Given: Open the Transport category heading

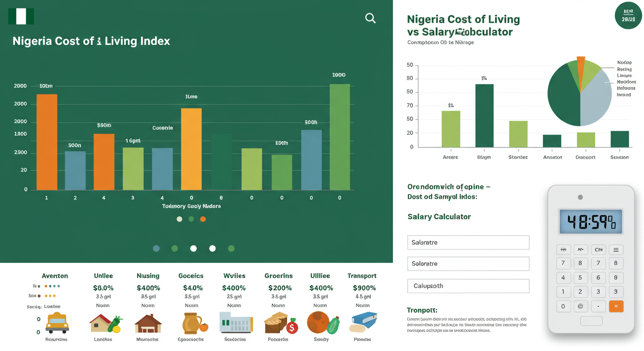Looking at the screenshot, I should click(362, 276).
